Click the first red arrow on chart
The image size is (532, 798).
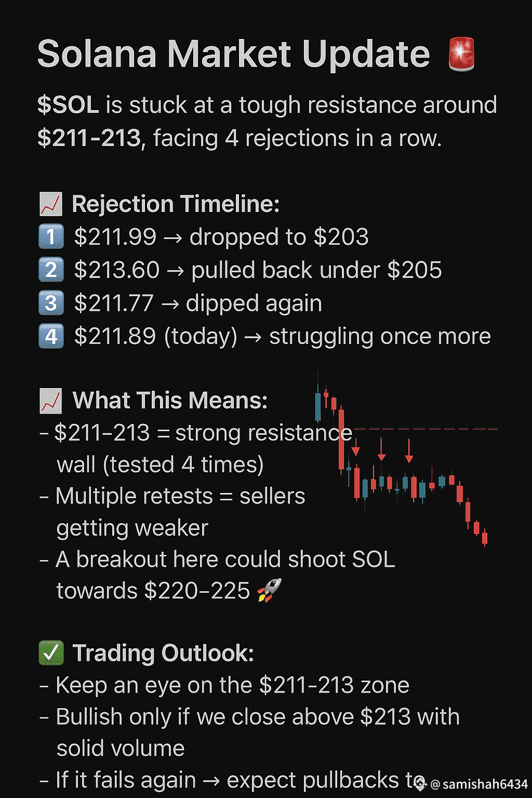pyautogui.click(x=355, y=446)
